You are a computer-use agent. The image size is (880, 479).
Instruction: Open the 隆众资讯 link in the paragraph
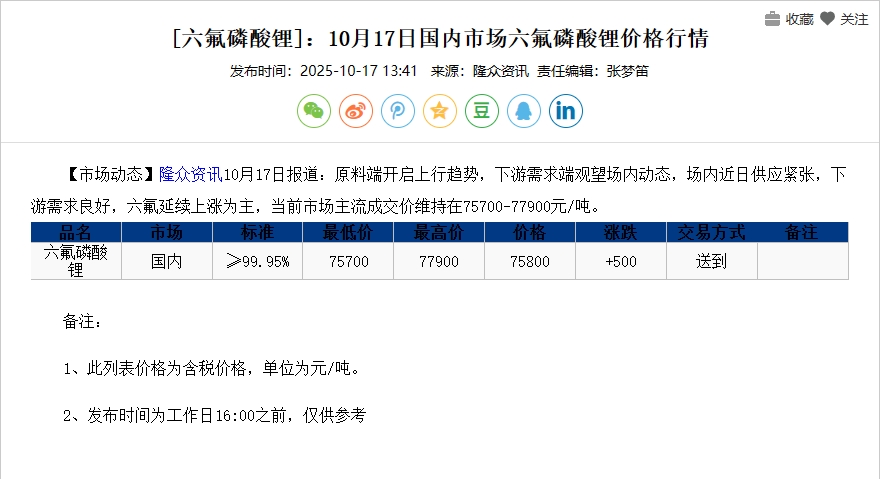[x=191, y=175]
